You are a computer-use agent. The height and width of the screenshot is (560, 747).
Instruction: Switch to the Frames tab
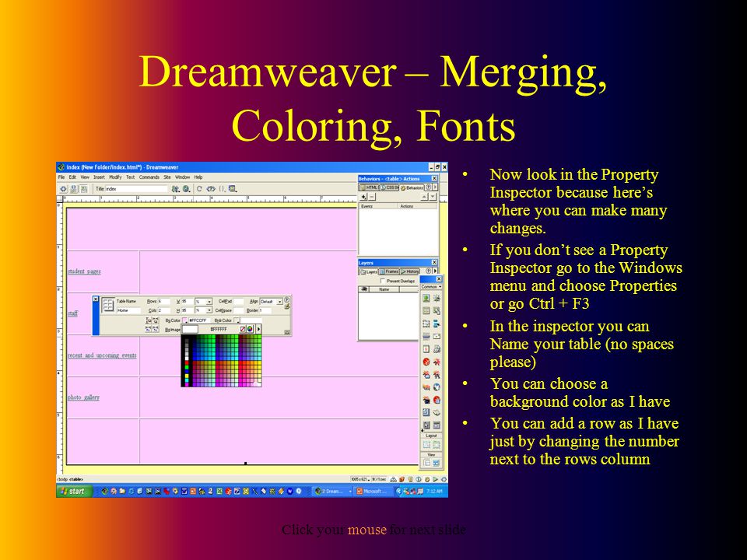[x=389, y=271]
